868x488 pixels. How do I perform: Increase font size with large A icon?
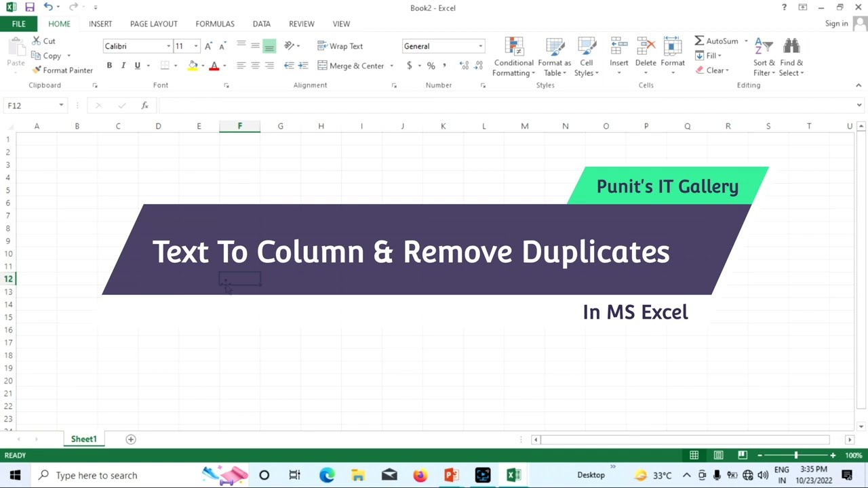tap(208, 46)
